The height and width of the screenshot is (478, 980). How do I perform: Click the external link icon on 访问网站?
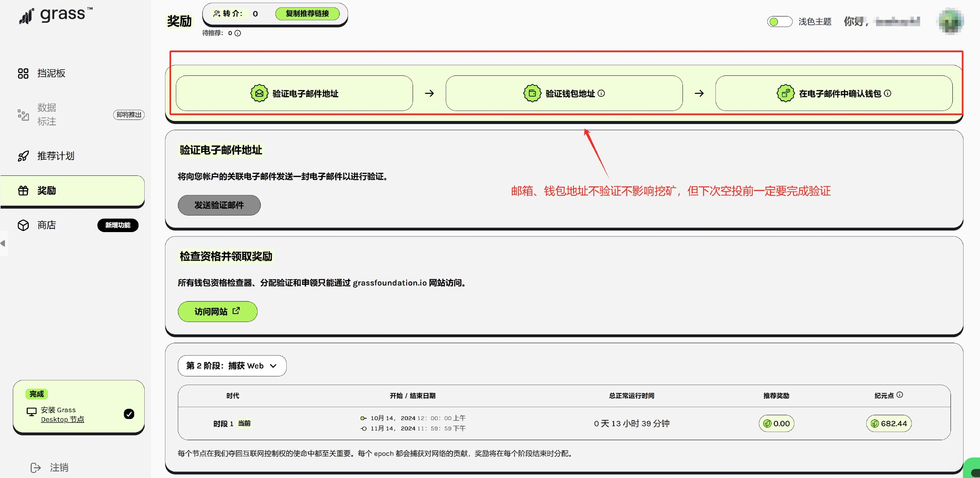coord(236,311)
